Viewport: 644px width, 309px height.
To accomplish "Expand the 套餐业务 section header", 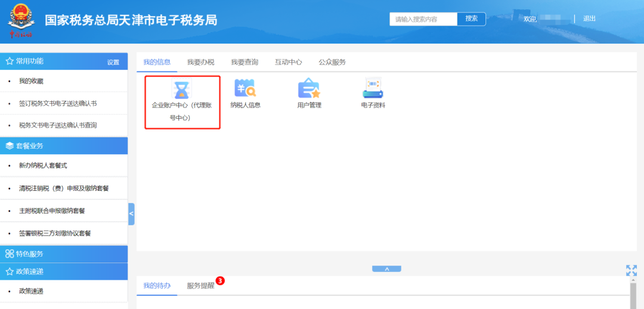I will [30, 146].
